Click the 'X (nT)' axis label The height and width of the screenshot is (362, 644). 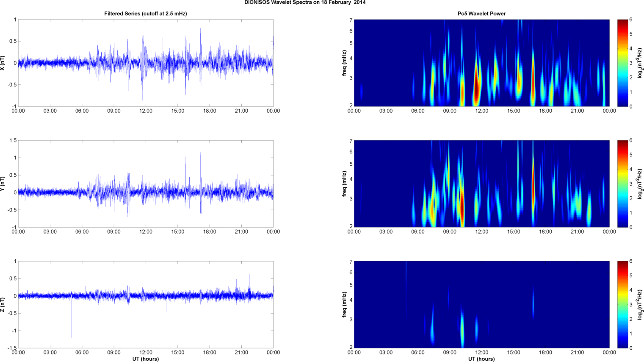click(3, 63)
